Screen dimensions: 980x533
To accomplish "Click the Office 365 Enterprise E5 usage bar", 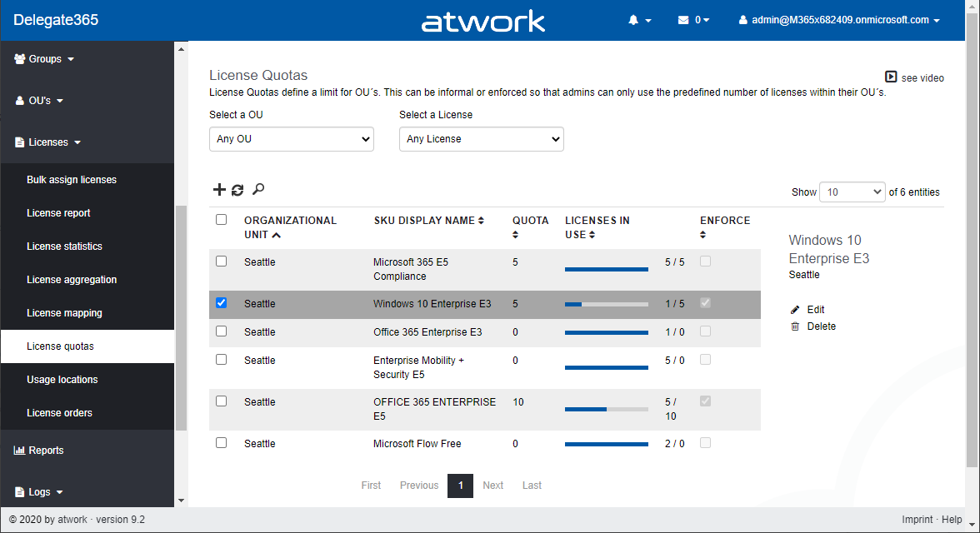I will (x=606, y=409).
